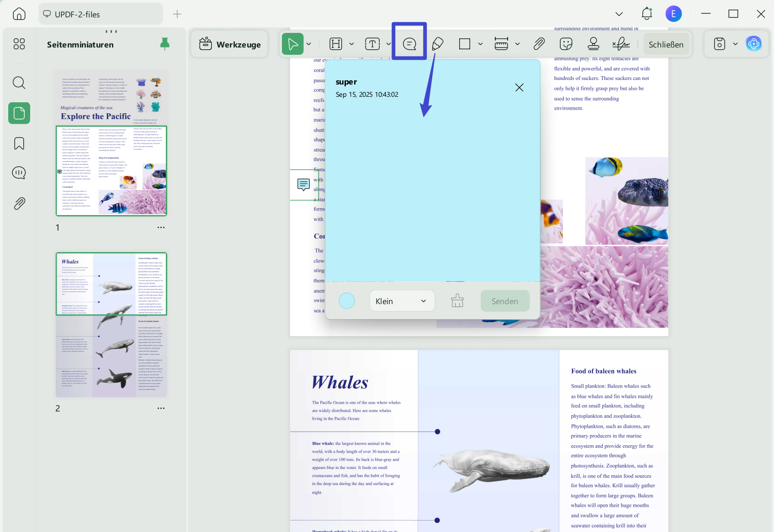
Task: Open the bookmarks panel in sidebar
Action: tap(19, 143)
